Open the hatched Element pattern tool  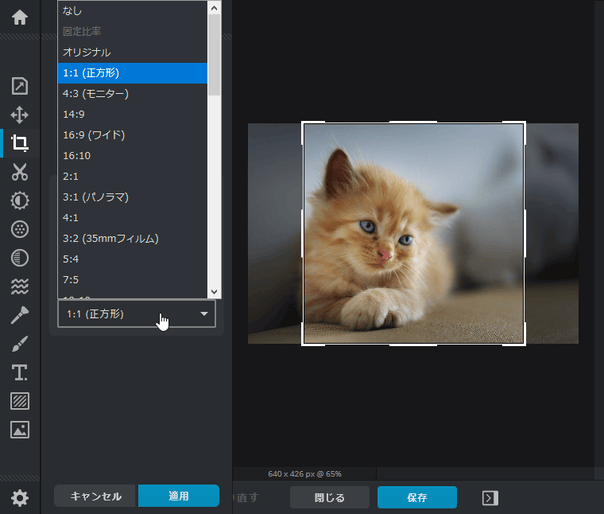click(20, 401)
